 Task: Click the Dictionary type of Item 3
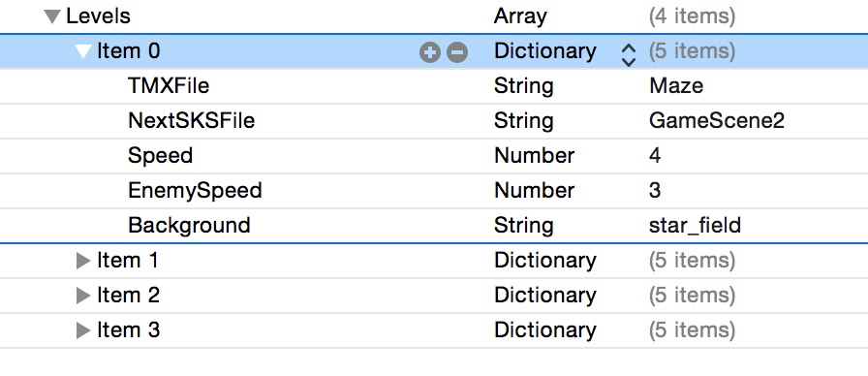(545, 331)
